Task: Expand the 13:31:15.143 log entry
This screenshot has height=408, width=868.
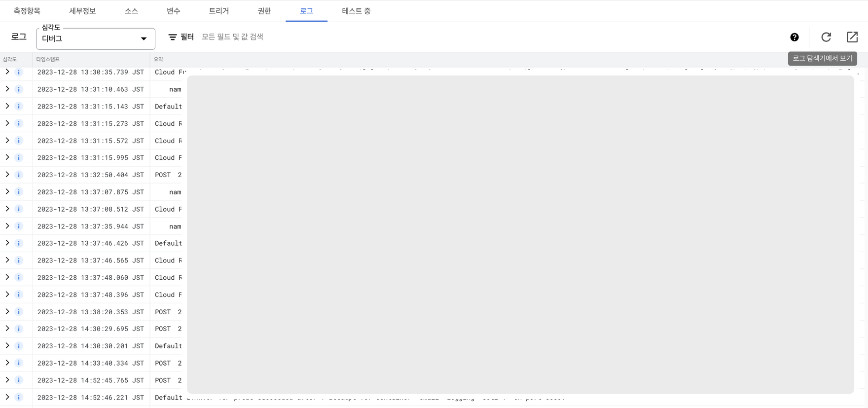Action: [7, 106]
